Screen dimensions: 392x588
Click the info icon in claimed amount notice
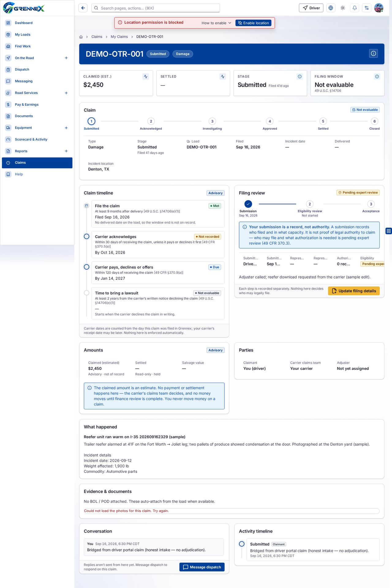[89, 388]
